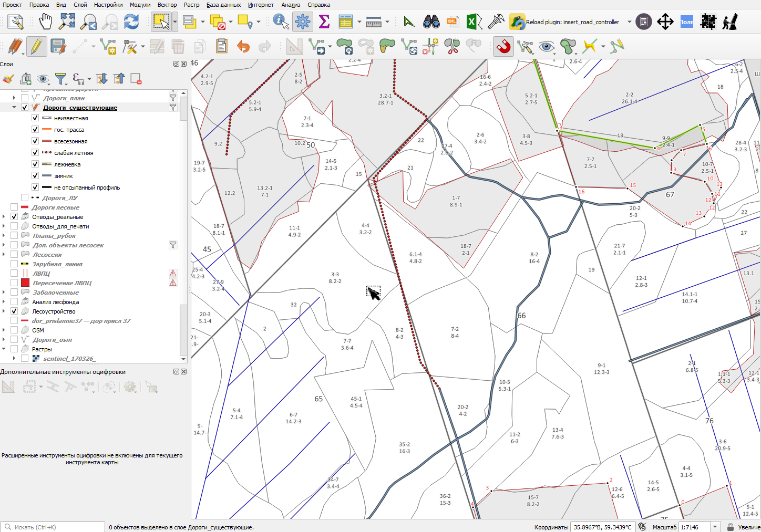
Task: Click the blue Поля button icon
Action: pos(687,22)
